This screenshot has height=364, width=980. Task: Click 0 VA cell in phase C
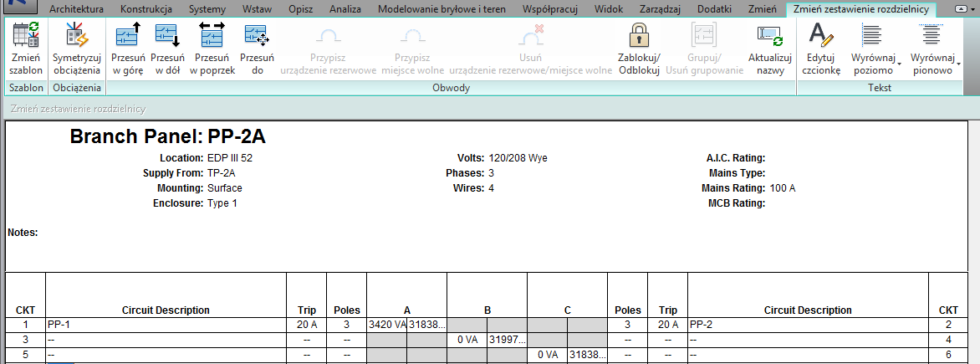(x=548, y=355)
